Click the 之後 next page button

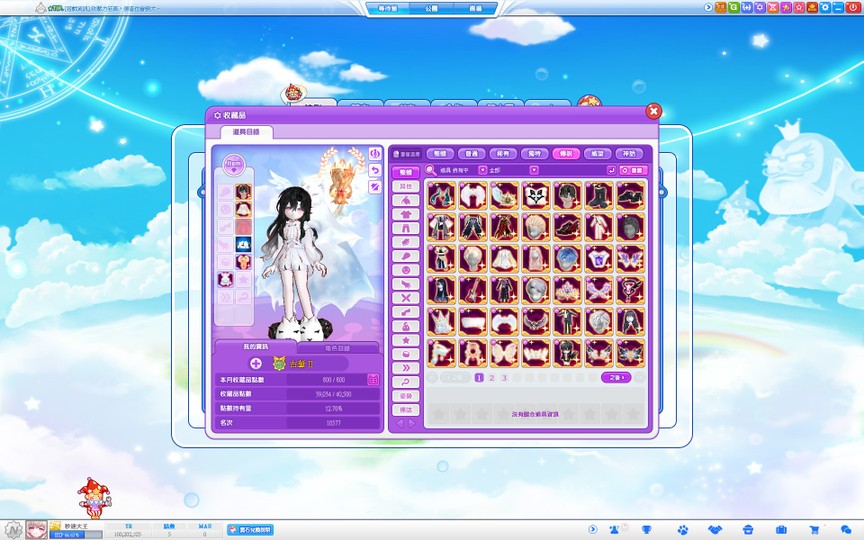(x=616, y=378)
